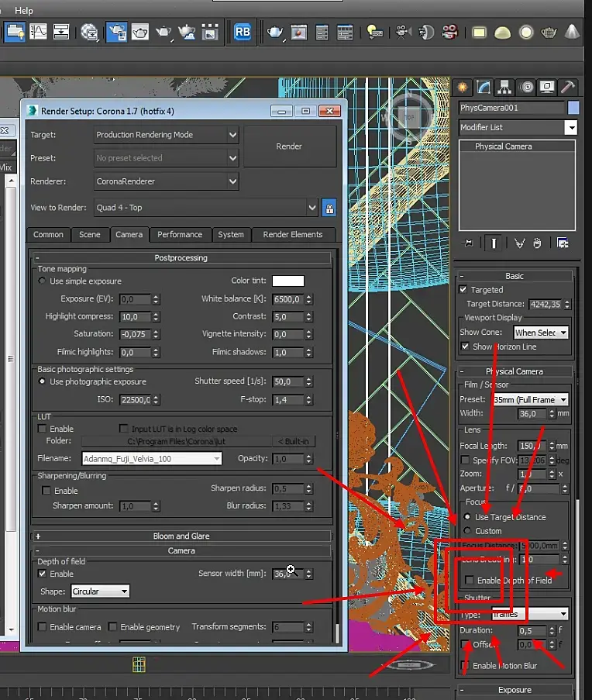Open the Curve Editor toolbar icon
Screen dimensions: 592x700
39,32
